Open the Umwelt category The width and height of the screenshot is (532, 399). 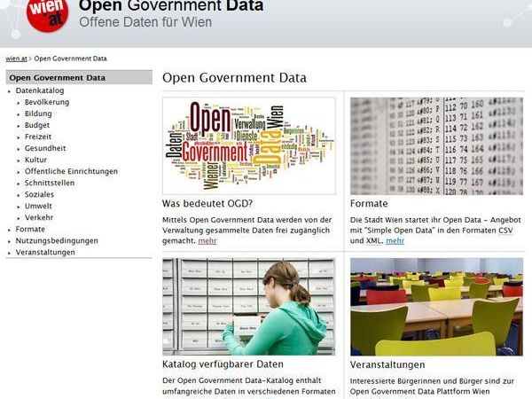(x=38, y=206)
